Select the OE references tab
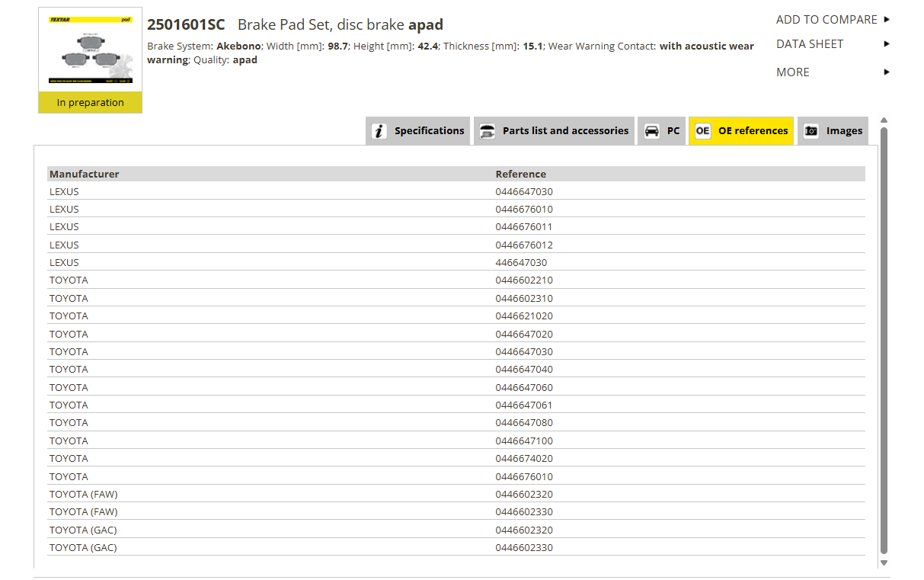The height and width of the screenshot is (580, 924). [x=741, y=131]
